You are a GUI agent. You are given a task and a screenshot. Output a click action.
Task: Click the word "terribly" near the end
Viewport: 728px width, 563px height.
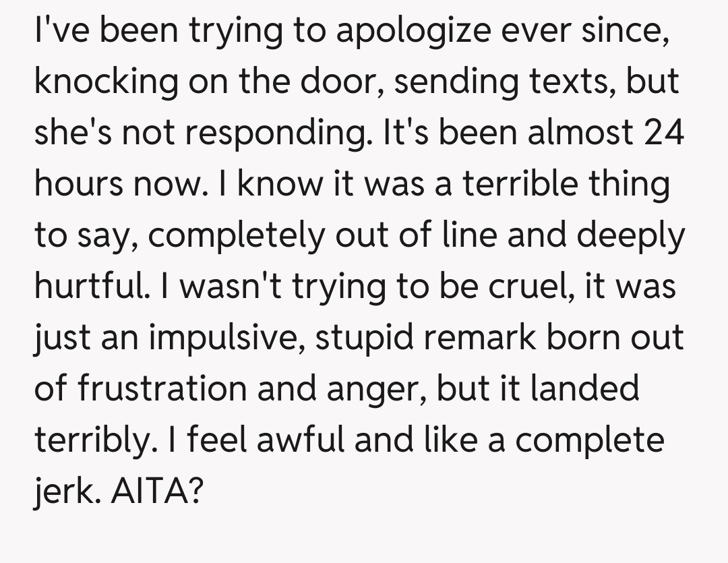[81, 439]
